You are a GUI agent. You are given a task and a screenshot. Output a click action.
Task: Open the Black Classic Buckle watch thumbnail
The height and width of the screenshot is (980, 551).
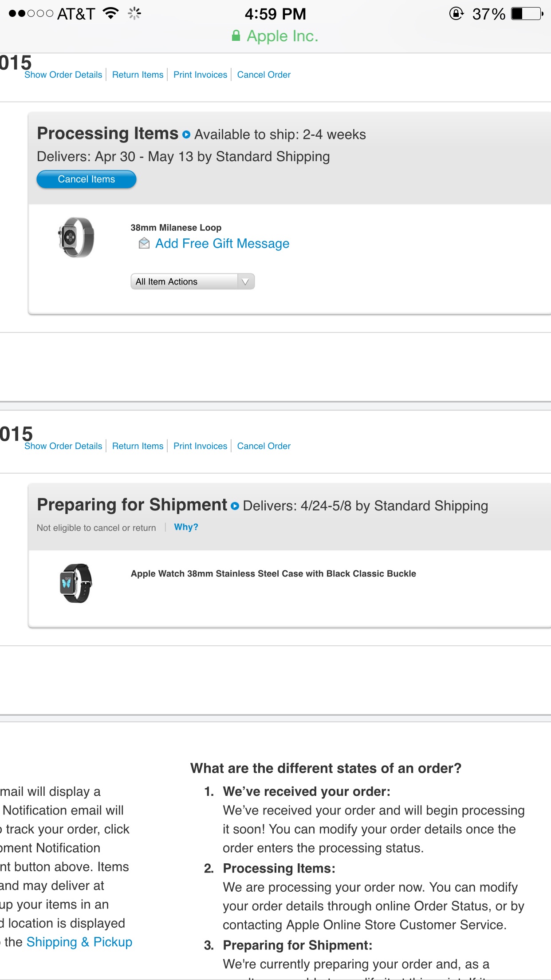(76, 583)
